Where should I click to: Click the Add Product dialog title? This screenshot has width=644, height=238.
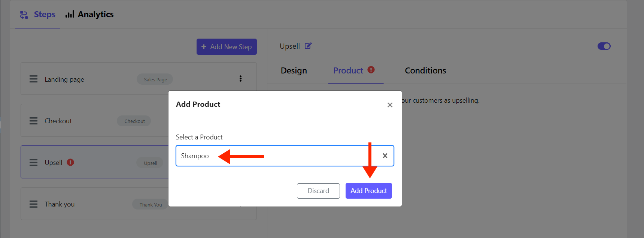click(x=198, y=104)
